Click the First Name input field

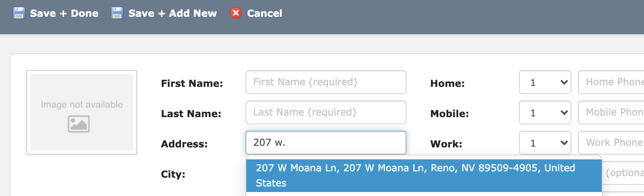pos(326,82)
